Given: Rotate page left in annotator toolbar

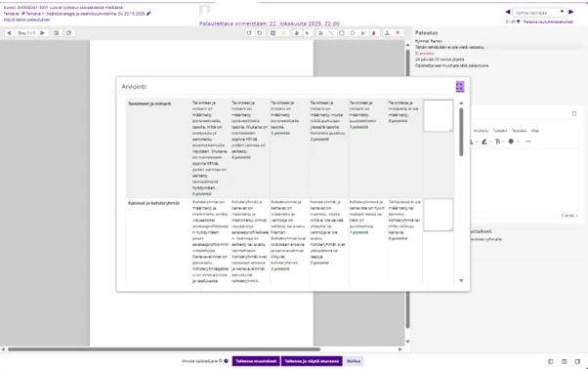Looking at the screenshot, I should [249, 33].
